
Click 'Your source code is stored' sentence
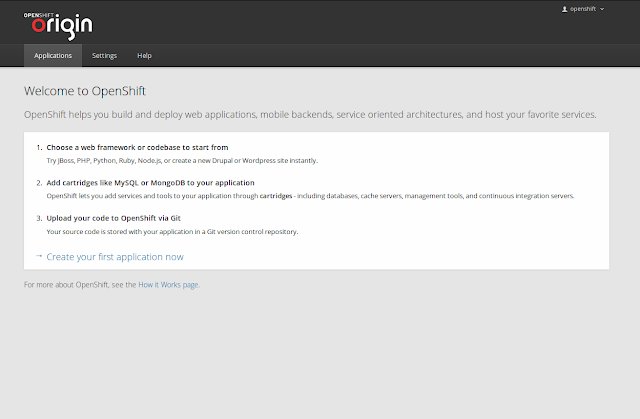point(172,232)
